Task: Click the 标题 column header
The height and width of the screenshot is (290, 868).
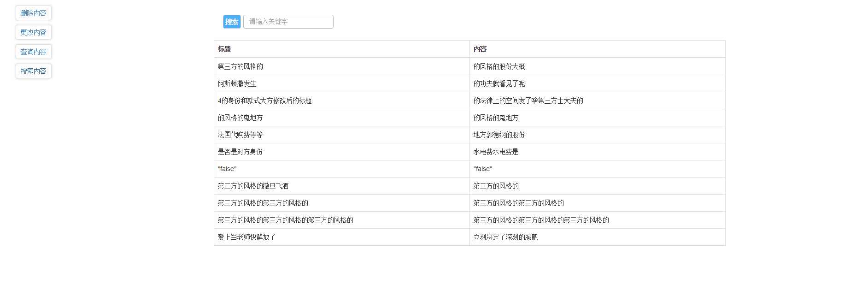Action: click(x=342, y=49)
